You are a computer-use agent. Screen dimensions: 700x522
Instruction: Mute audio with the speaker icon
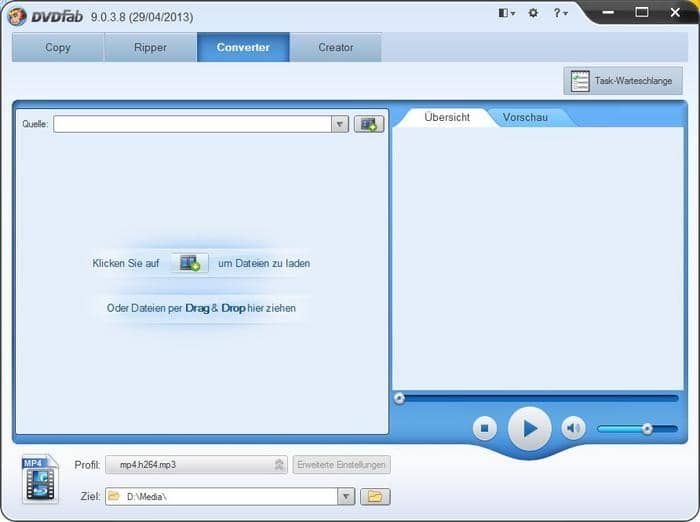point(573,428)
